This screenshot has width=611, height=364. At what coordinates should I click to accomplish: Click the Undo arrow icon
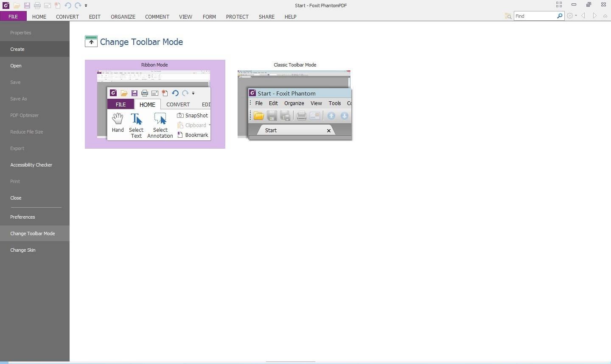pyautogui.click(x=68, y=6)
